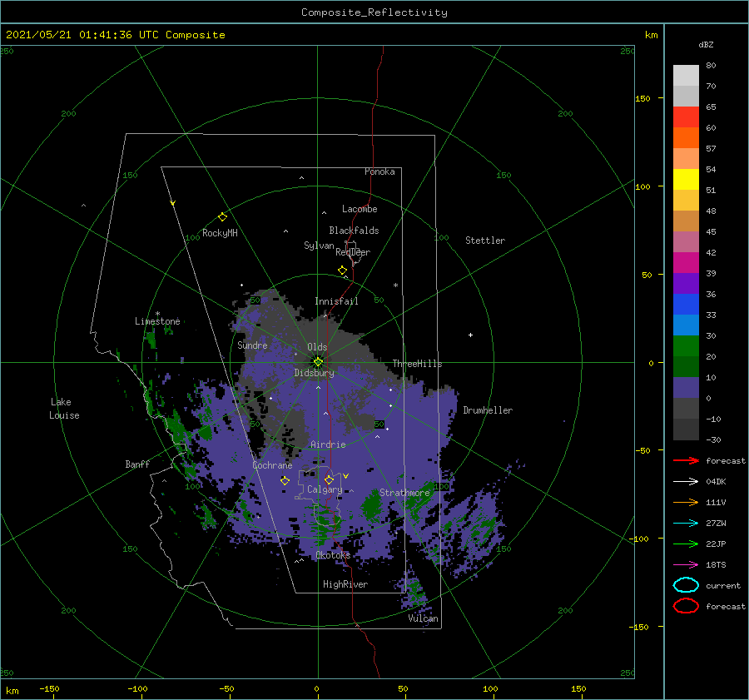
Task: Click the Sylvan label
Action: pyautogui.click(x=319, y=246)
